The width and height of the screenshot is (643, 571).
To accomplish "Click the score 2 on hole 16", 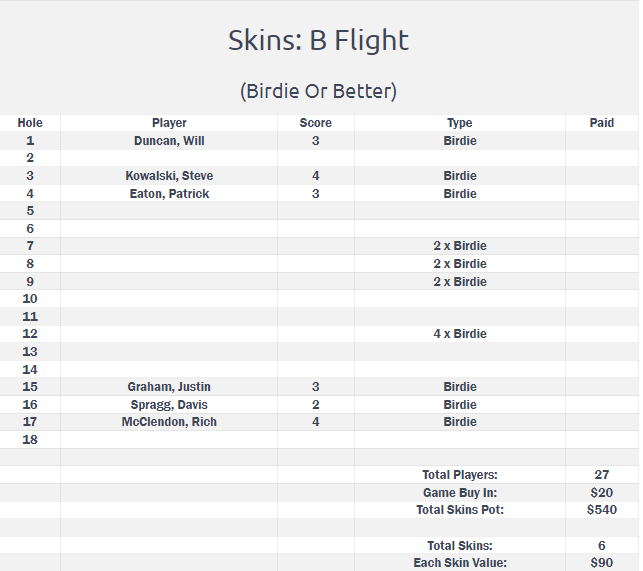I will (315, 404).
